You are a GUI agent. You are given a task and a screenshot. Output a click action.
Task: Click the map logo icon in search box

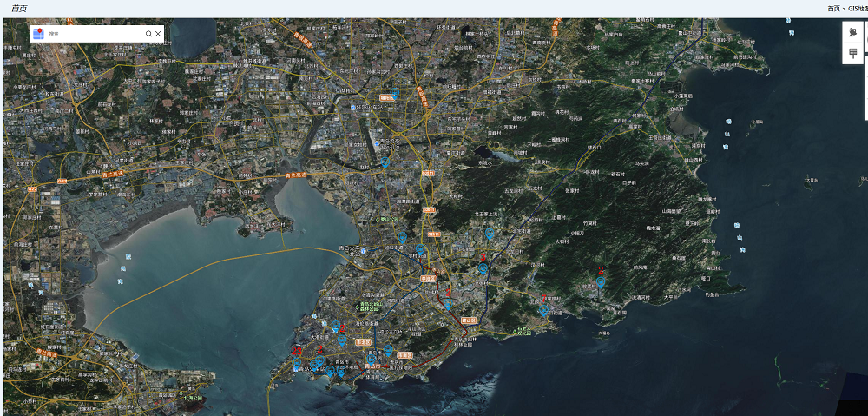(38, 34)
